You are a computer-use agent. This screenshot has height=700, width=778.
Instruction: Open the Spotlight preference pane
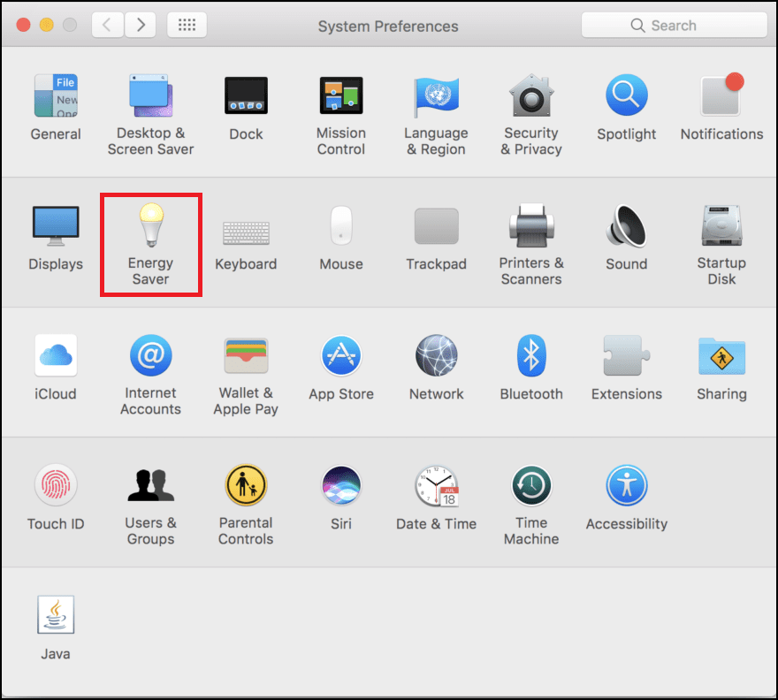[x=626, y=94]
